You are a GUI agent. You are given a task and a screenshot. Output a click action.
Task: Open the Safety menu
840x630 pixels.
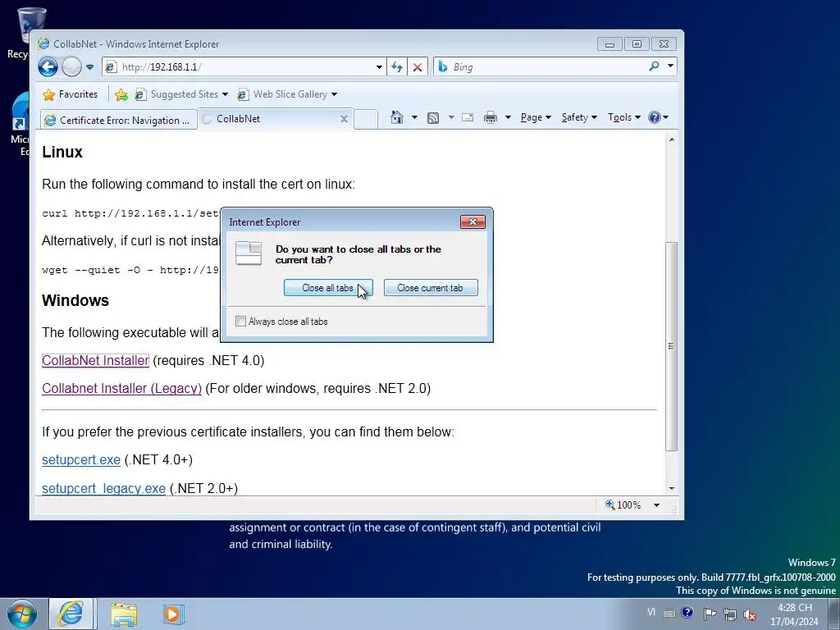point(578,117)
